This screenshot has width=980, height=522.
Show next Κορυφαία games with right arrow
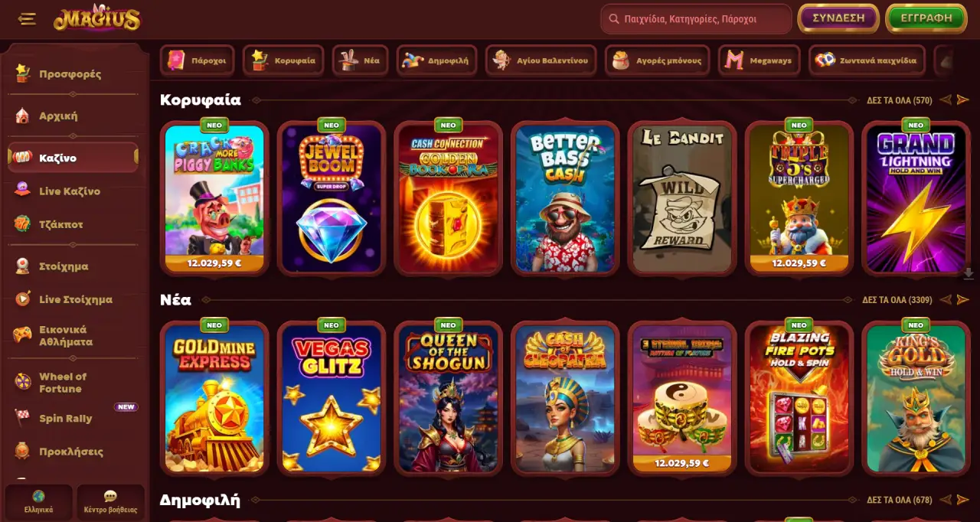coord(963,100)
